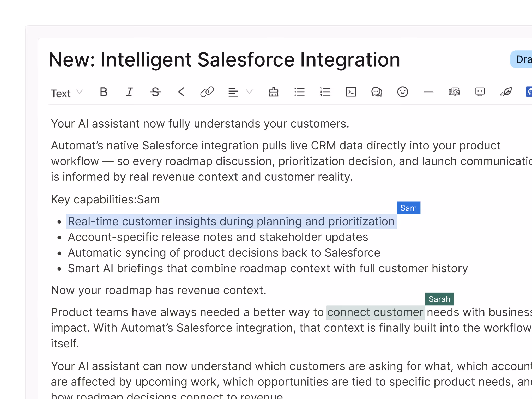Viewport: 532px width, 399px height.
Task: Expand the alignment options chevron
Action: 250,92
